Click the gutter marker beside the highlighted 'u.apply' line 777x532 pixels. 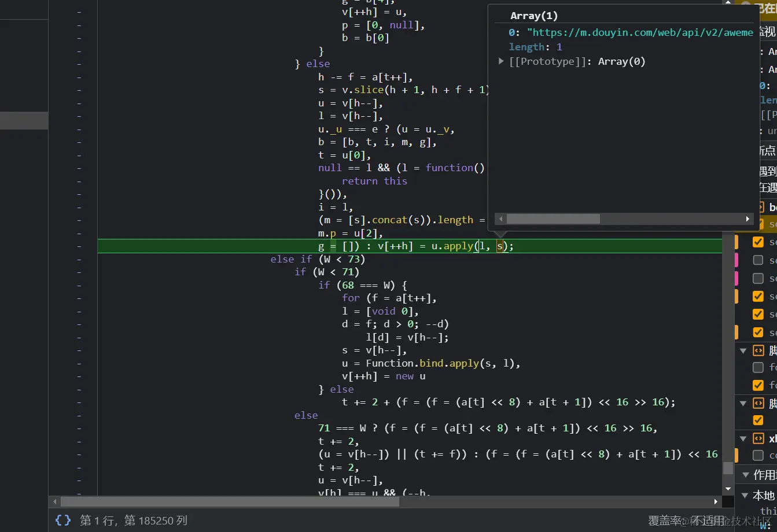pyautogui.click(x=79, y=246)
